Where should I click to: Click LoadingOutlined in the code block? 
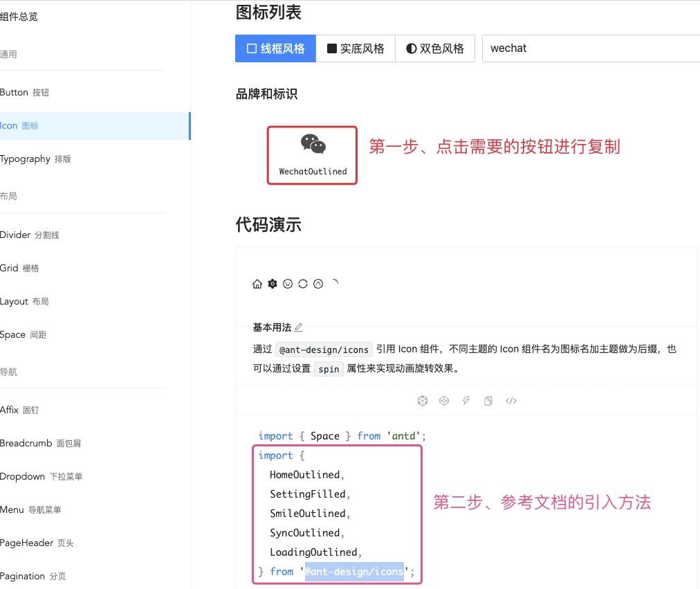point(313,552)
